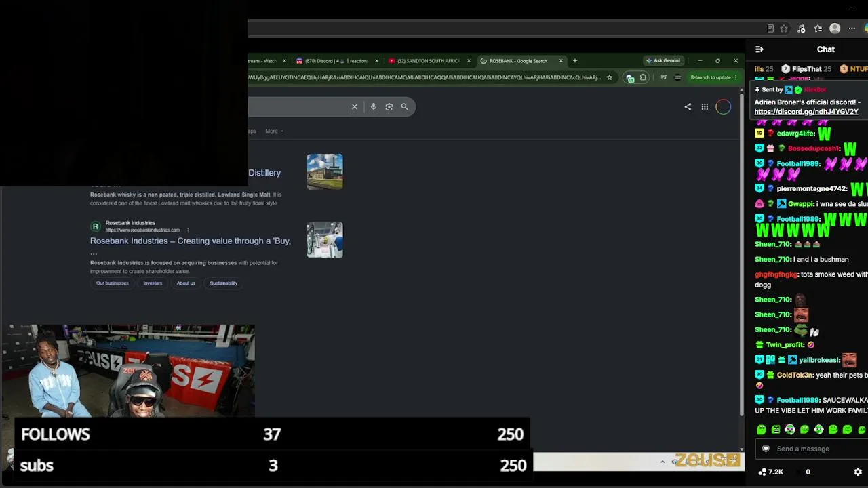
Task: Switch to the SANDTON SOUTH AFRICA YouTube tab
Action: coord(429,61)
